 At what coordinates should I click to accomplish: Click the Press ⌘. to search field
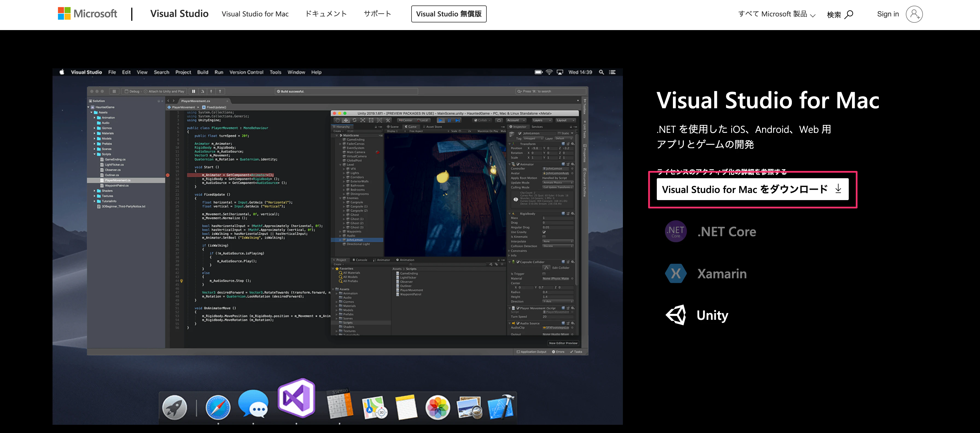click(550, 91)
